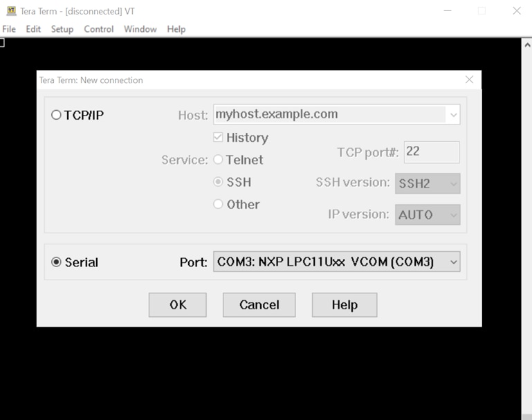
Task: Choose the SSH service option
Action: pos(218,182)
